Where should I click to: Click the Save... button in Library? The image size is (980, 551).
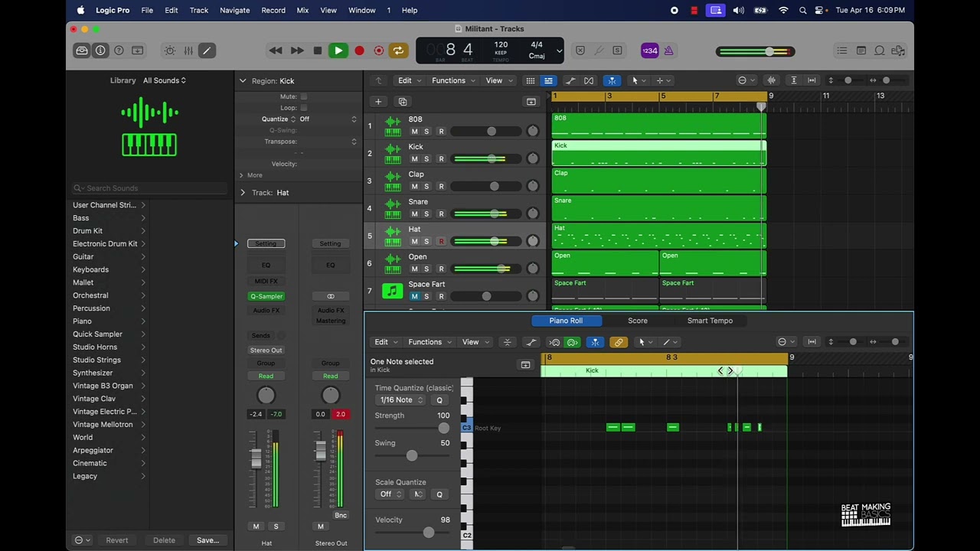click(x=207, y=540)
